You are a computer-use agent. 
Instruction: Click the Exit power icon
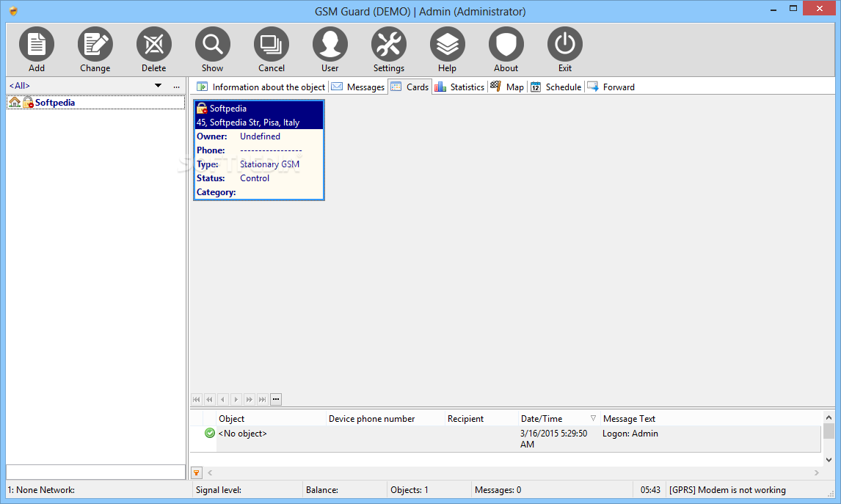click(x=565, y=44)
